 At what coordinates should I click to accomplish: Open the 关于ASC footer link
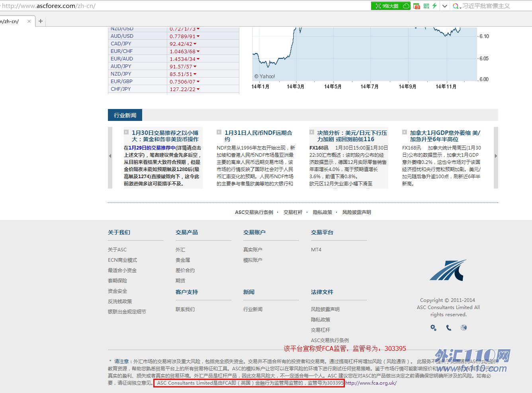click(117, 250)
